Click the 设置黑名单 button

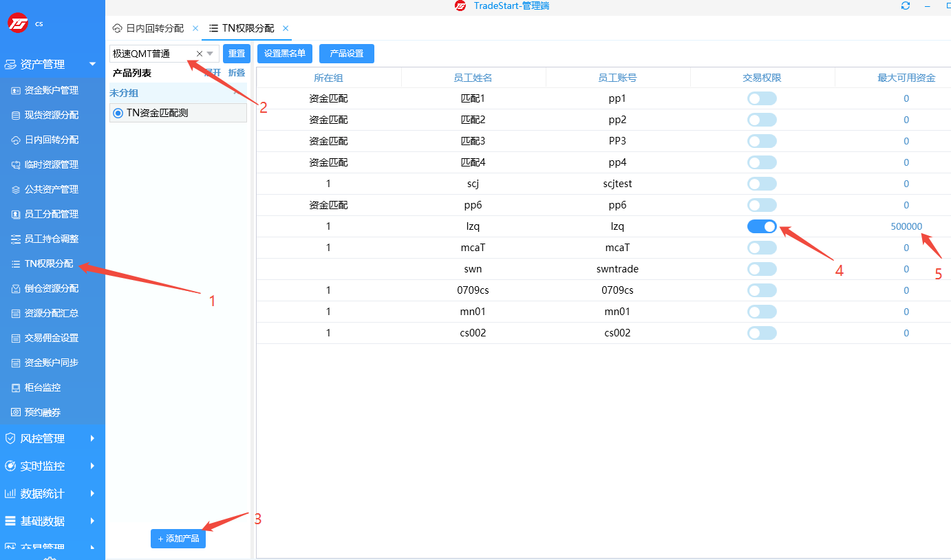coord(285,54)
